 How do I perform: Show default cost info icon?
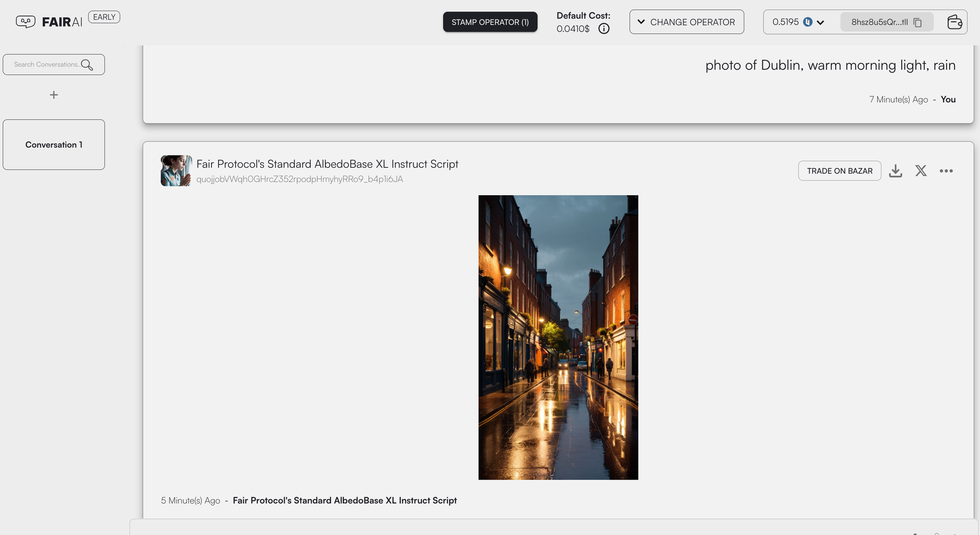604,29
